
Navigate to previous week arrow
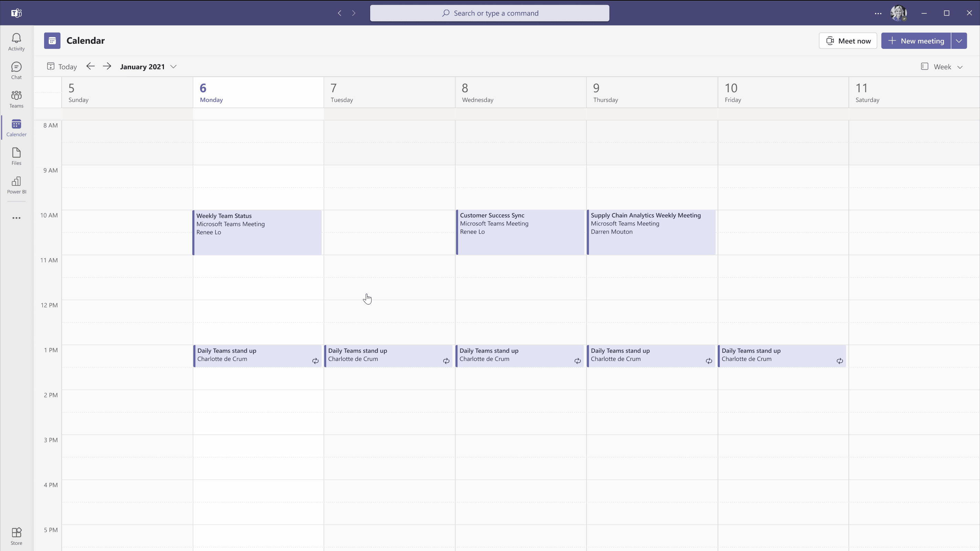pos(91,66)
